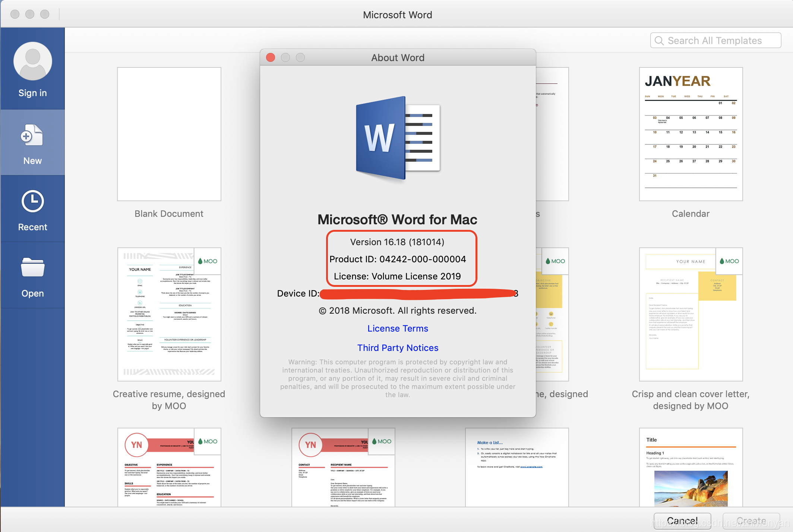The width and height of the screenshot is (793, 532).
Task: Select partially hidden yellow MOO resume template
Action: pos(552,314)
